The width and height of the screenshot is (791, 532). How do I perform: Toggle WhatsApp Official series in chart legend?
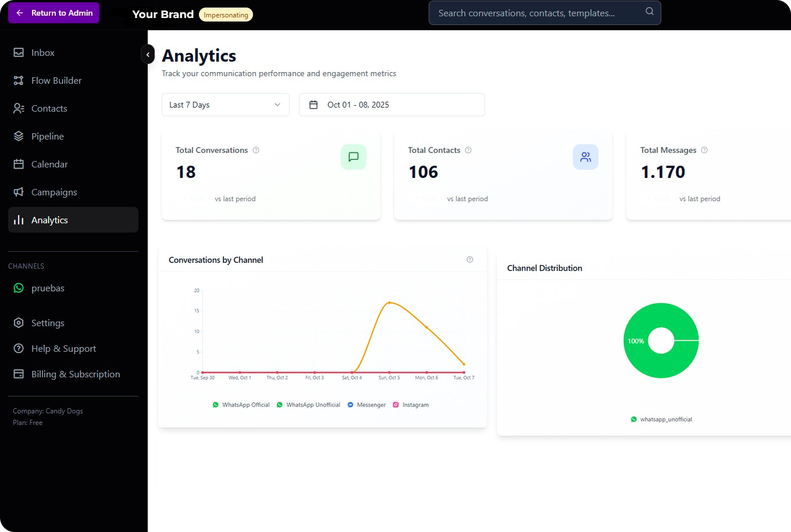pos(241,405)
